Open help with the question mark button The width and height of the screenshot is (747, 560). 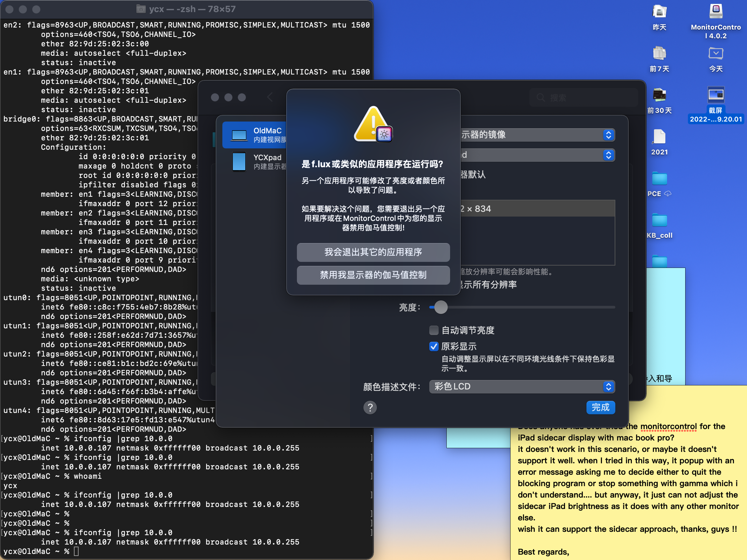[x=370, y=408]
